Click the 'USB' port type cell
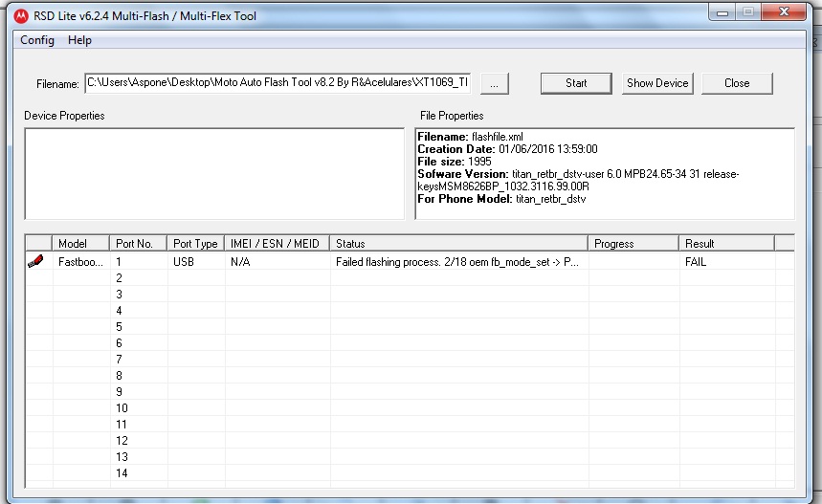 184,262
